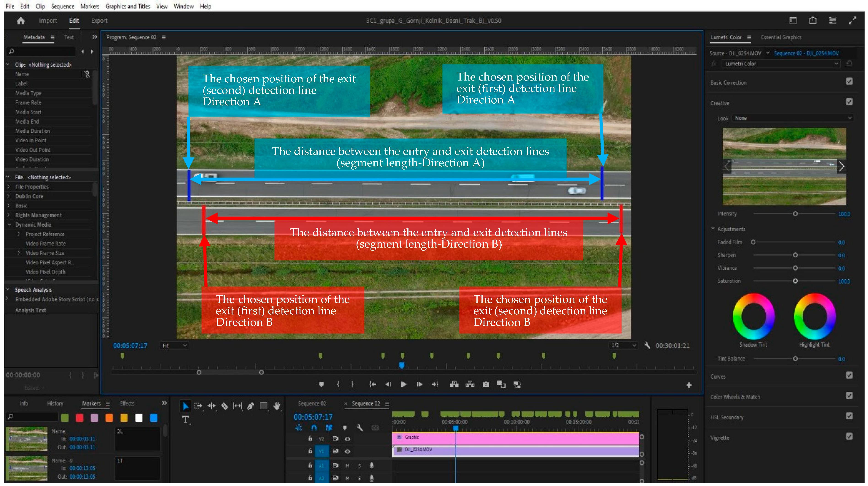Viewport: 868px width, 486px height.
Task: Open the program monitor wrench settings
Action: point(647,345)
